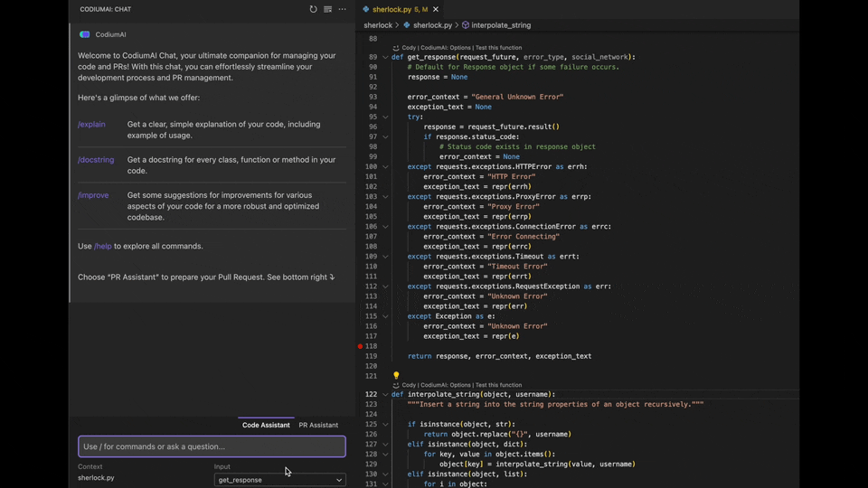Close the sherlock.py editor tab
Viewport: 868px width, 488px height.
tap(436, 9)
